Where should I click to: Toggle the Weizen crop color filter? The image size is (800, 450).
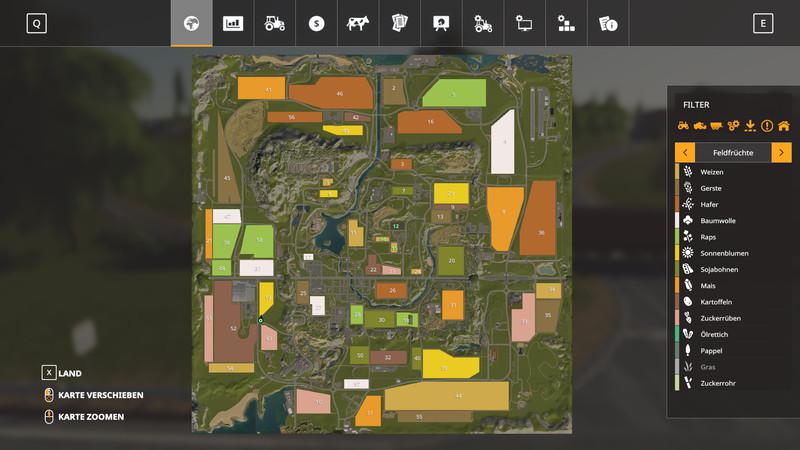click(711, 172)
